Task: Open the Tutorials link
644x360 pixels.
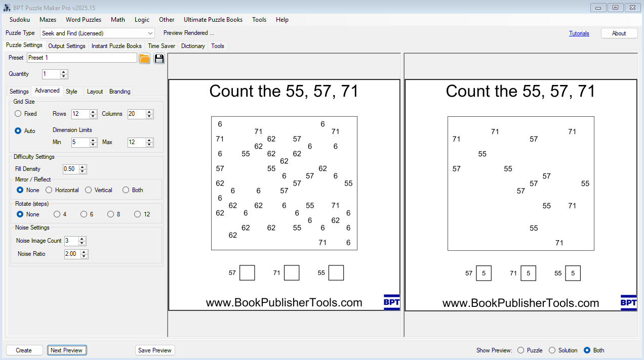Action: (579, 33)
